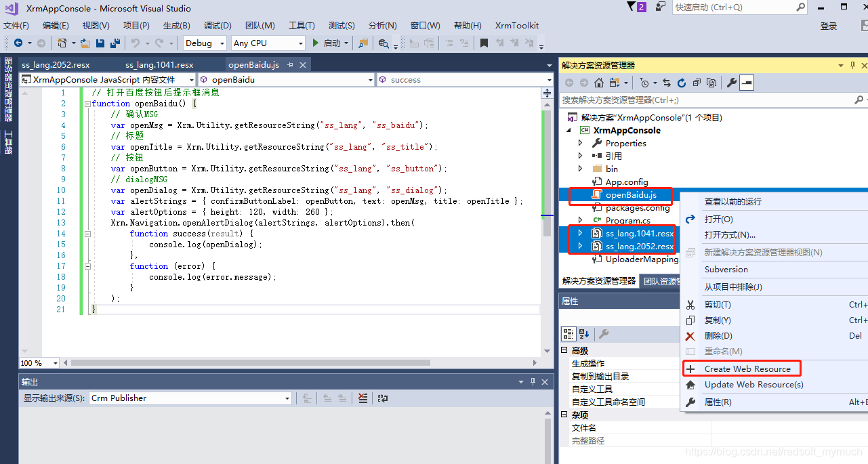The width and height of the screenshot is (868, 464).
Task: Click the collapse all icon in Solution Explorer
Action: [697, 83]
